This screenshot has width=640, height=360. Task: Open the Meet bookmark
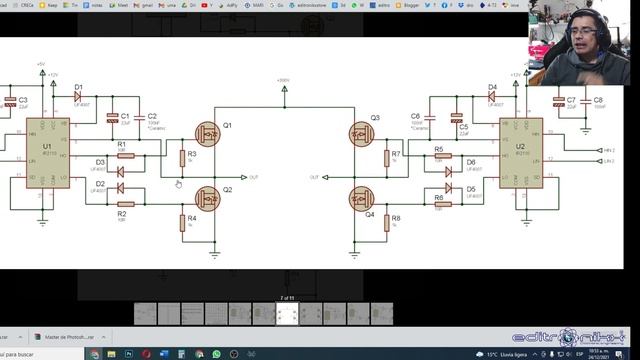tap(119, 5)
